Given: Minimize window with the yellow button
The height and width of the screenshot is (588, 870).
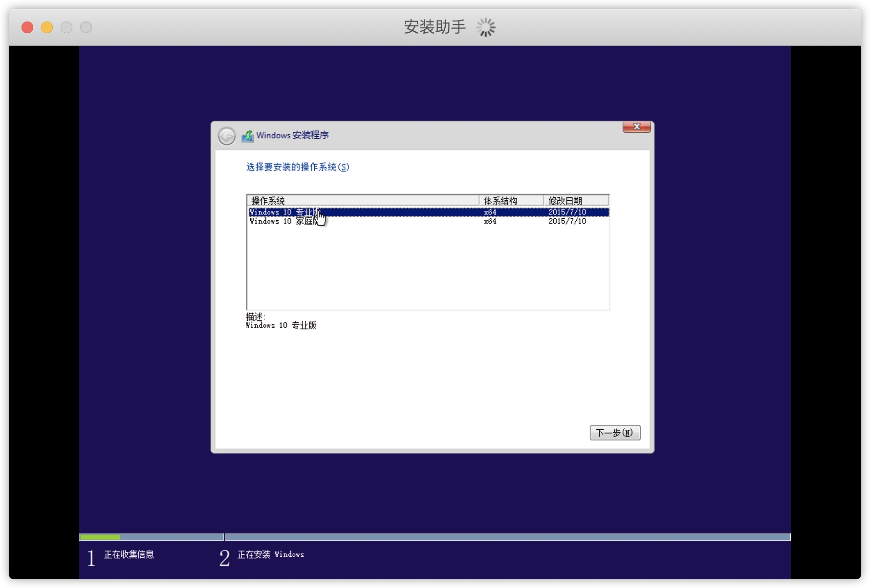Looking at the screenshot, I should click(x=47, y=27).
